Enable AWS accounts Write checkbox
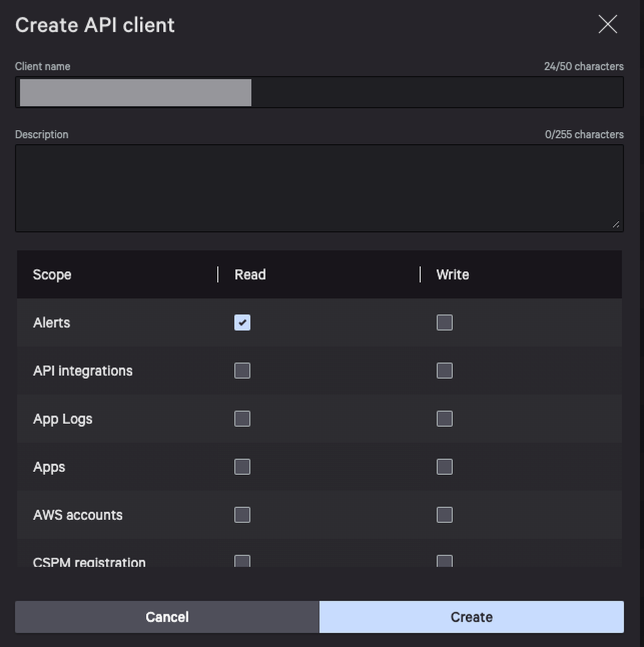Image resolution: width=644 pixels, height=647 pixels. [445, 515]
